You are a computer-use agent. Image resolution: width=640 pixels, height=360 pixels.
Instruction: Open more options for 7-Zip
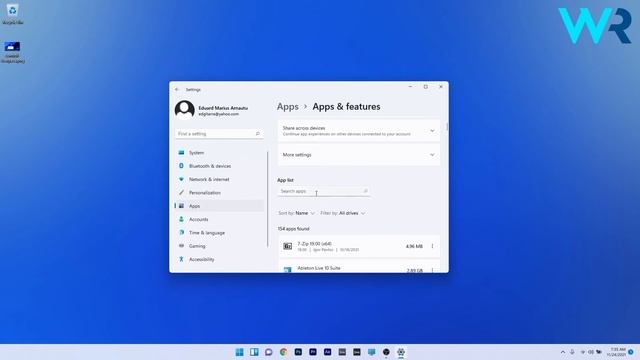tap(432, 246)
